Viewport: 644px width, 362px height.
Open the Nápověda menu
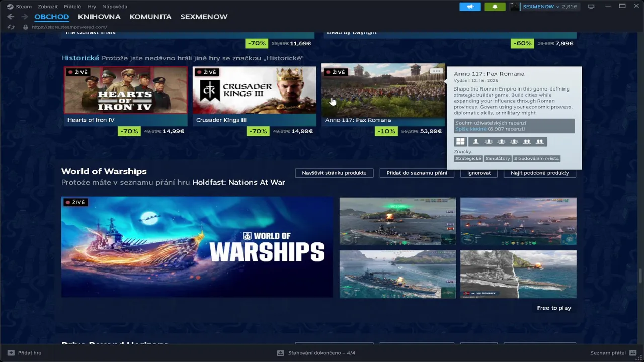115,7
